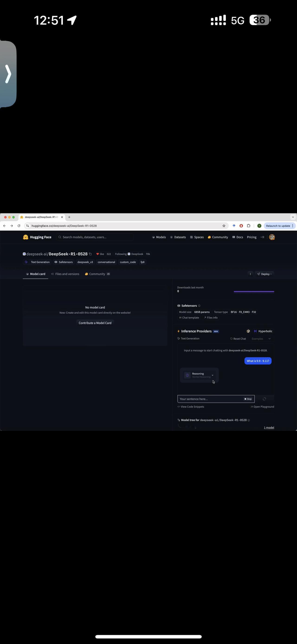Click the red ad-blocker extension icon

[x=241, y=226]
